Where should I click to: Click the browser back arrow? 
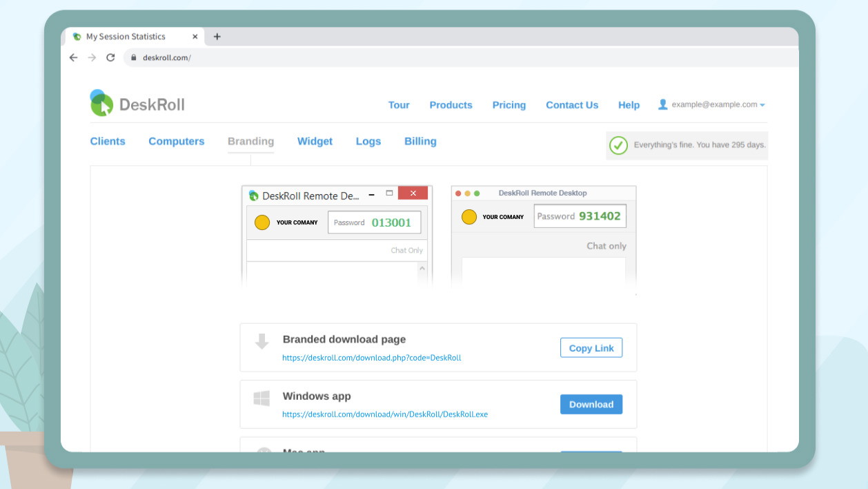(74, 58)
